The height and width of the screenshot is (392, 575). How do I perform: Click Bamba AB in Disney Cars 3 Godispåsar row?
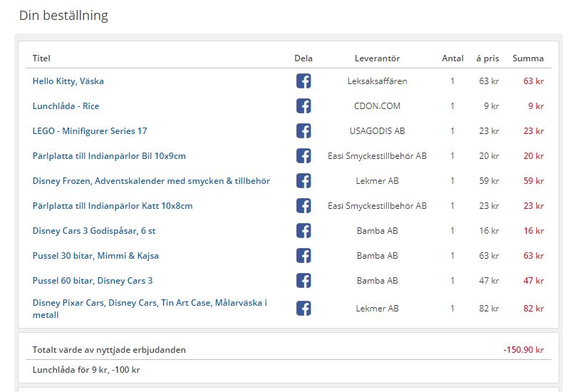pyautogui.click(x=378, y=231)
